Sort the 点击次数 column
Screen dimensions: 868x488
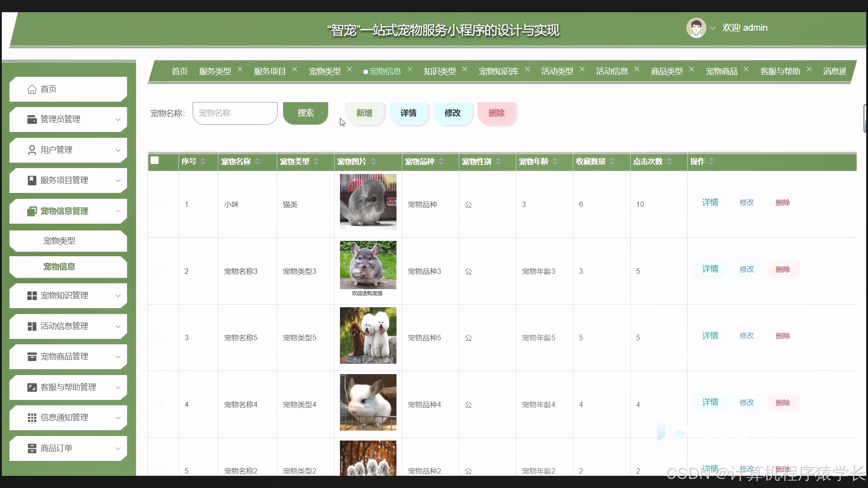pyautogui.click(x=670, y=161)
